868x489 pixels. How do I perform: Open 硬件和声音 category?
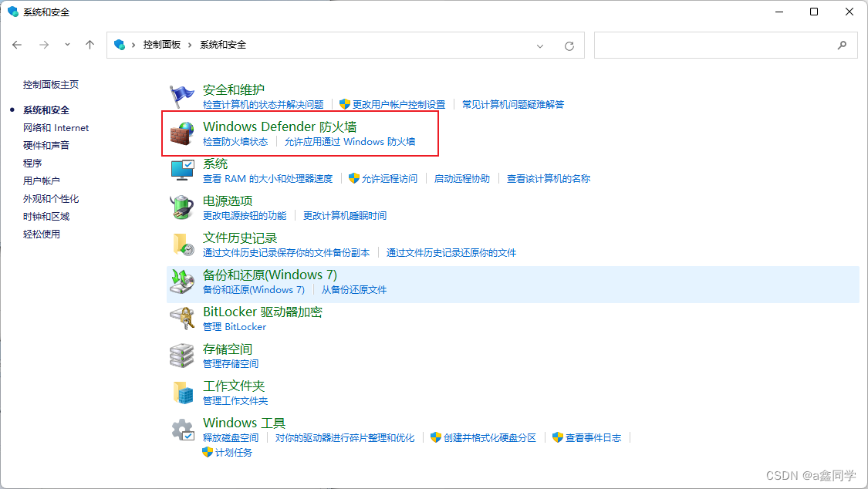tap(46, 146)
